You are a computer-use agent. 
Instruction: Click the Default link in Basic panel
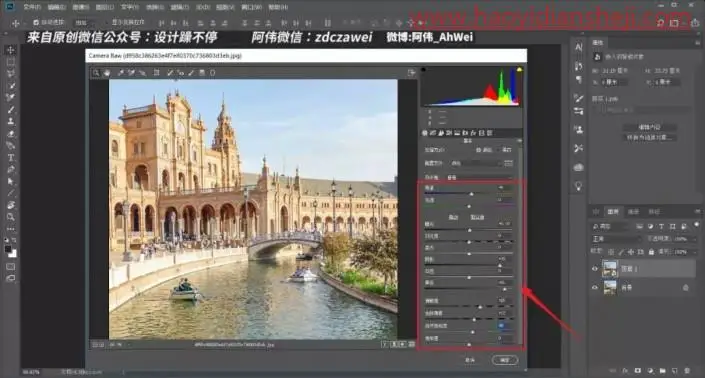click(477, 217)
